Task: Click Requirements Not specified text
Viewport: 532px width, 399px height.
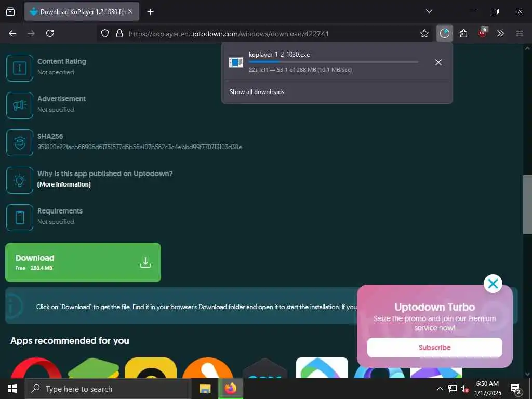Action: pyautogui.click(x=56, y=221)
